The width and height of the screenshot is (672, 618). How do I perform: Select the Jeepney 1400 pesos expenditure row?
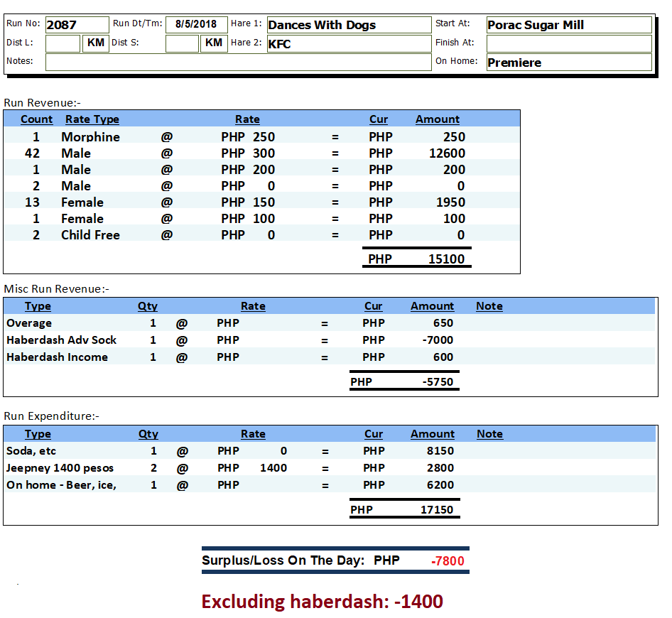pos(60,468)
